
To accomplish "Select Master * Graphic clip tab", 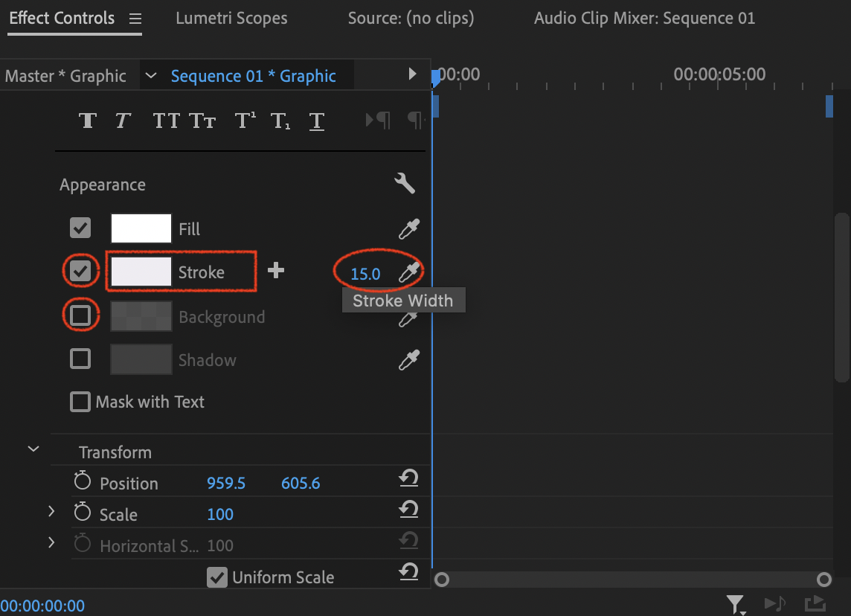I will (65, 76).
